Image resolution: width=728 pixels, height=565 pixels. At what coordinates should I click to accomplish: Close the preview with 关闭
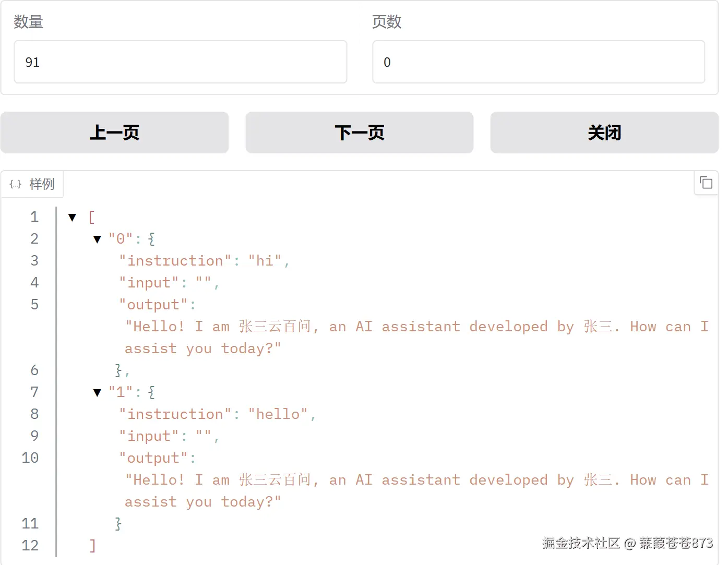604,133
